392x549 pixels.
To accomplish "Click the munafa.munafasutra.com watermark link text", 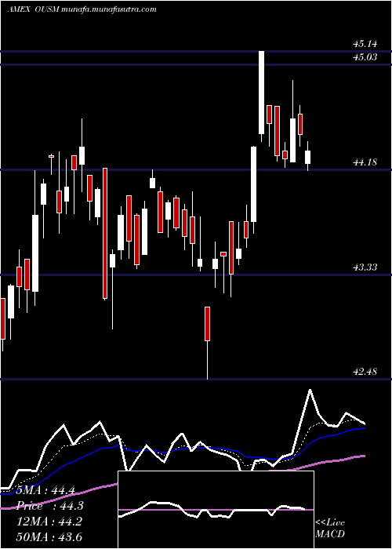I will coord(109,9).
